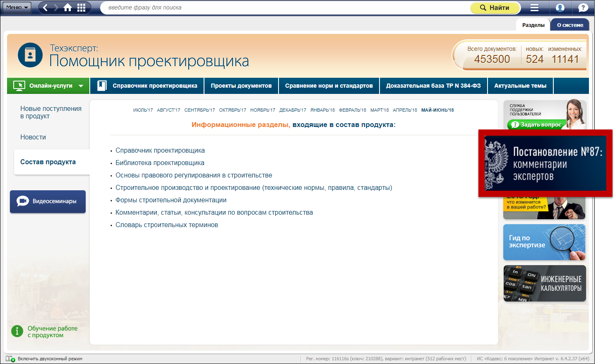
Task: Click the help question mark icon
Action: [583, 7]
